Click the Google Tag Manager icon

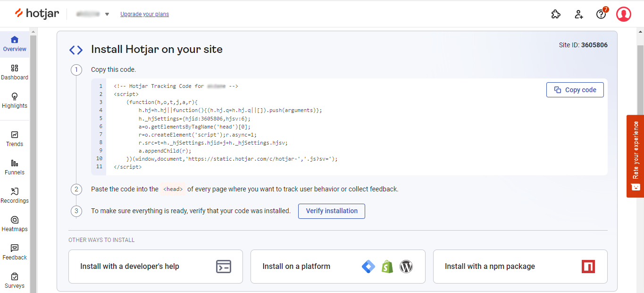(x=368, y=267)
